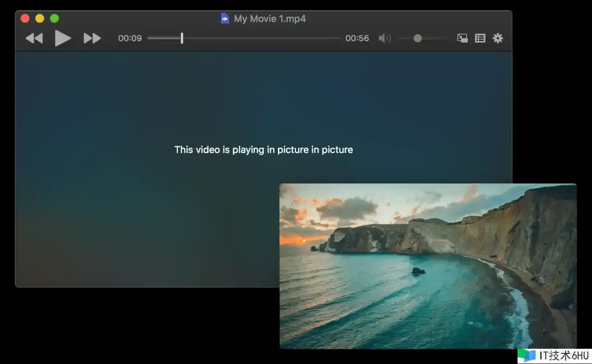
Task: Click the seek bar playhead handle
Action: tap(182, 38)
